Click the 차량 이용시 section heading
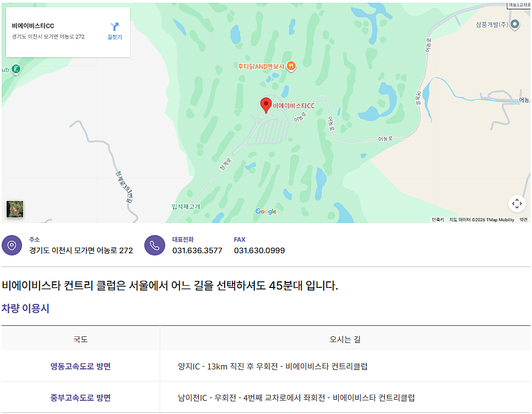This screenshot has width=532, height=414. [x=25, y=308]
